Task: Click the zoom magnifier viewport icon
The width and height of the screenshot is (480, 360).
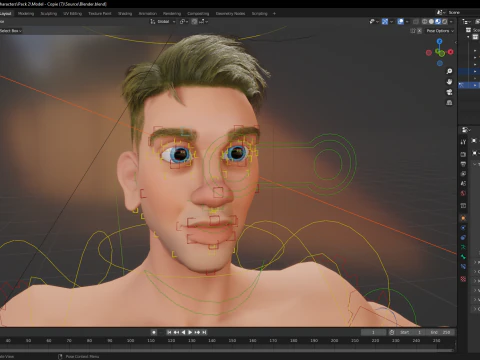Action: click(449, 71)
